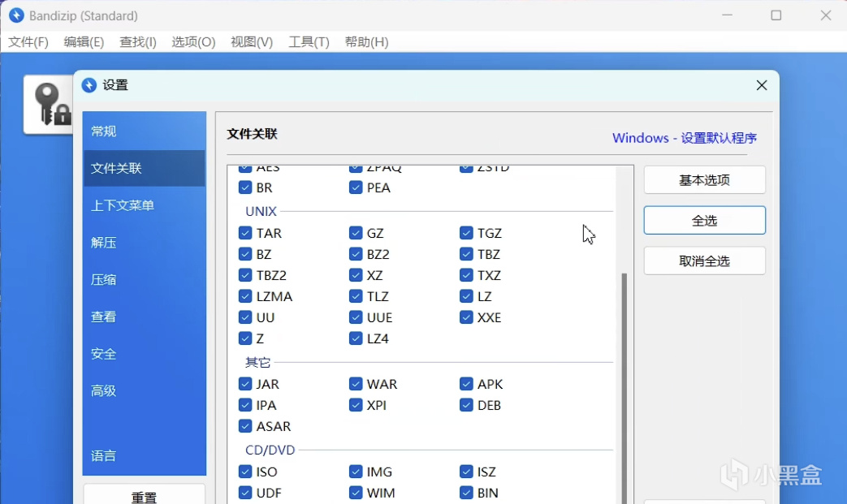Uncheck the UDF checkbox
This screenshot has height=504, width=847.
point(245,493)
